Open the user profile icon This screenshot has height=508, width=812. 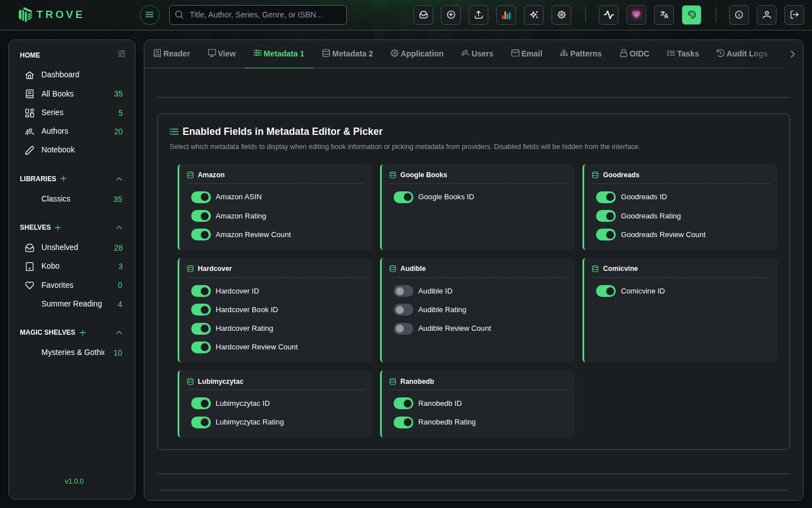point(767,15)
